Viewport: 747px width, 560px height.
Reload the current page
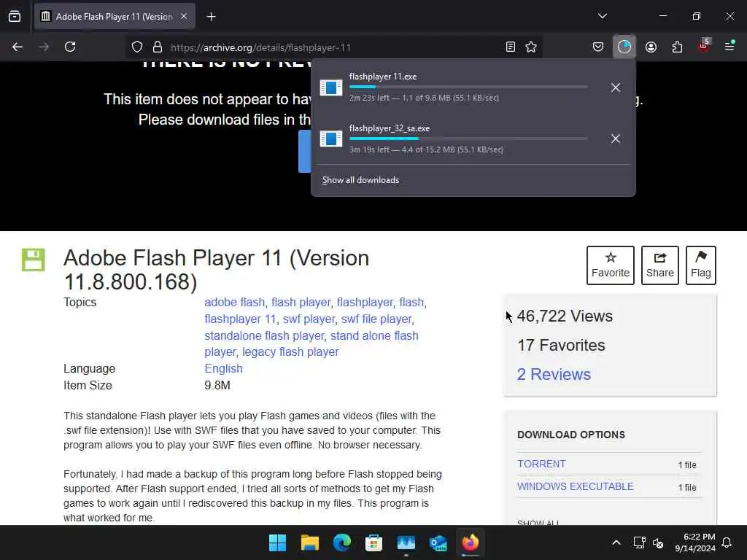click(70, 47)
